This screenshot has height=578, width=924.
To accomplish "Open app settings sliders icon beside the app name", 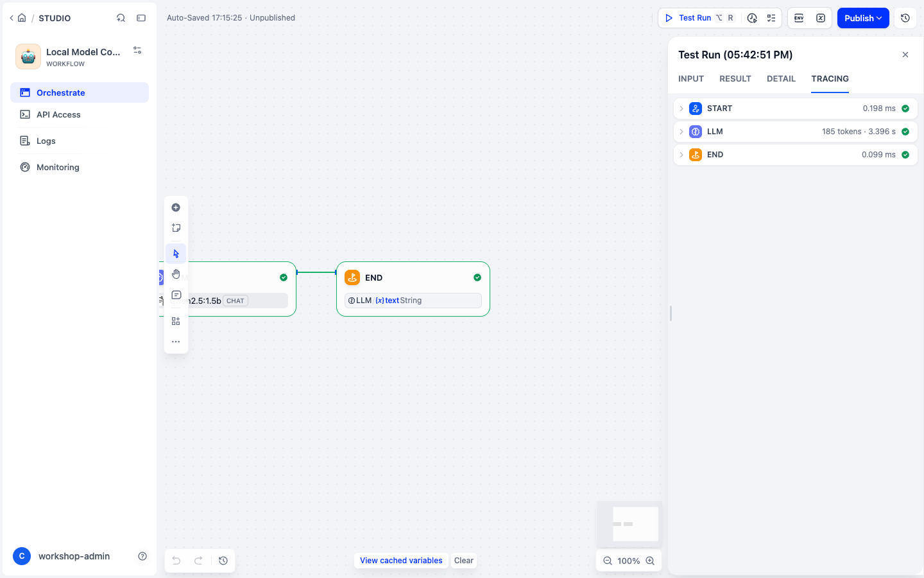I will 137,50.
